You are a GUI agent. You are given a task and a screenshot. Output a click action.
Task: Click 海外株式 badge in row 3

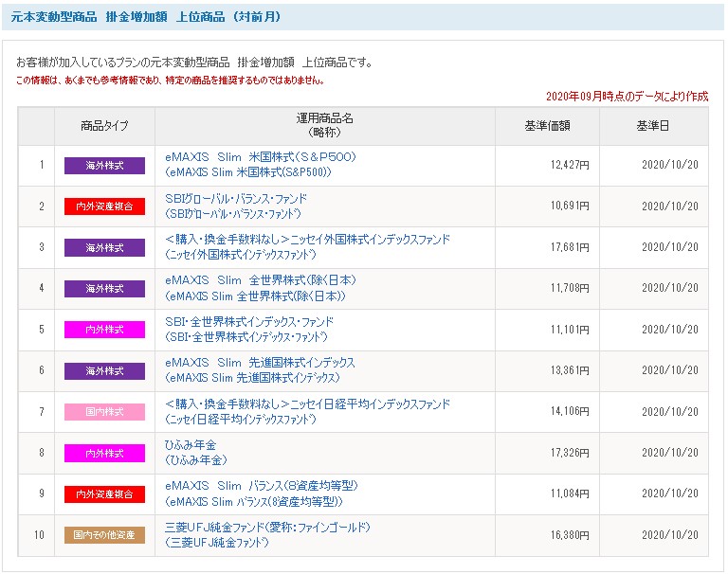(104, 248)
